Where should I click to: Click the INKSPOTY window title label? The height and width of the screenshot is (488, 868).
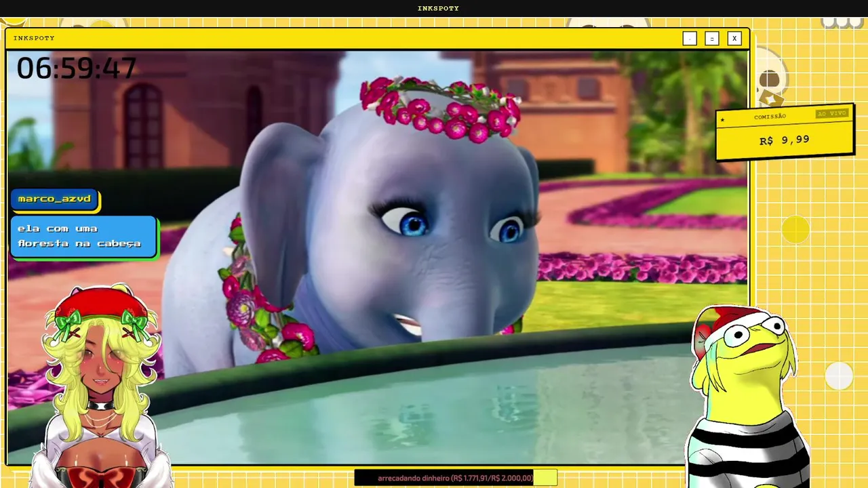[x=34, y=38]
